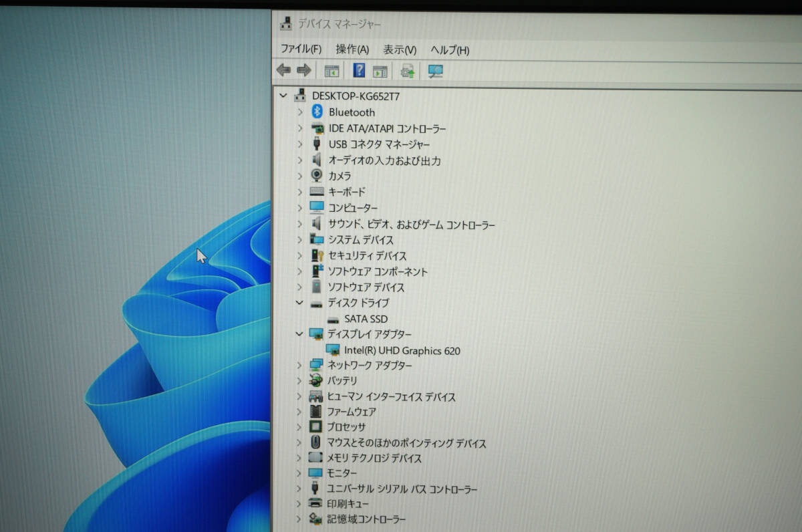This screenshot has height=532, width=802.
Task: Click the show/hide console tree toolbar icon
Action: 331,71
